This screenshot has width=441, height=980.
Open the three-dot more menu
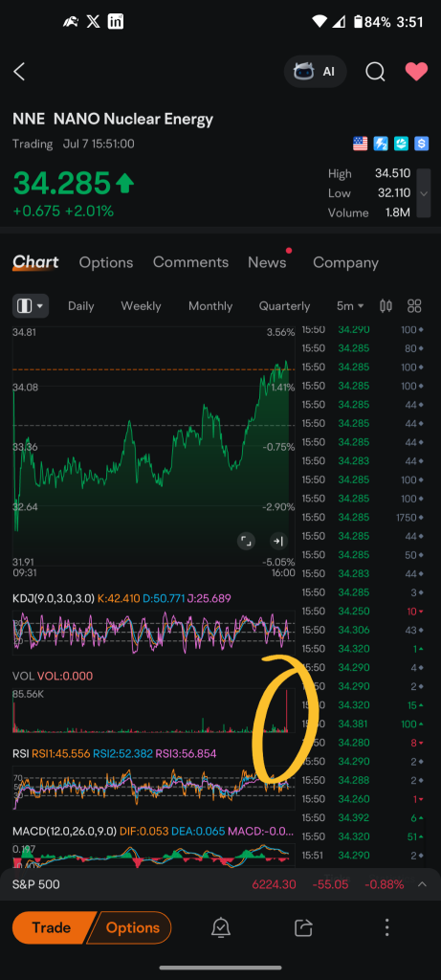point(386,927)
